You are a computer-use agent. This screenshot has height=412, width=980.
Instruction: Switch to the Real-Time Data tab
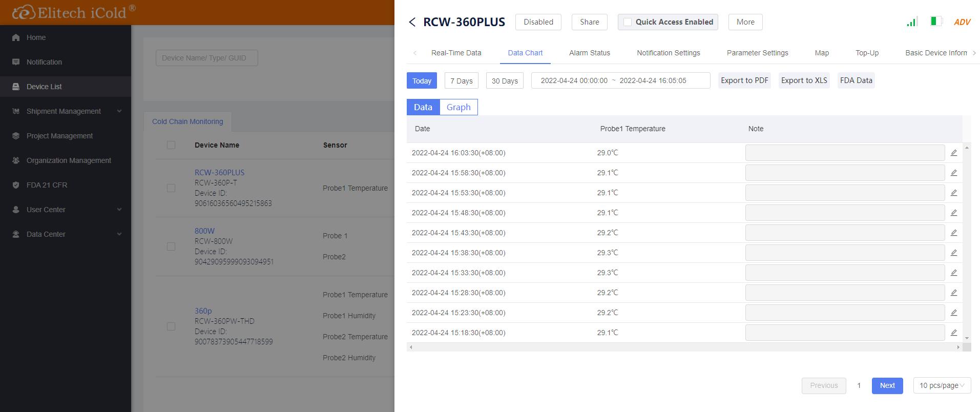pyautogui.click(x=456, y=53)
